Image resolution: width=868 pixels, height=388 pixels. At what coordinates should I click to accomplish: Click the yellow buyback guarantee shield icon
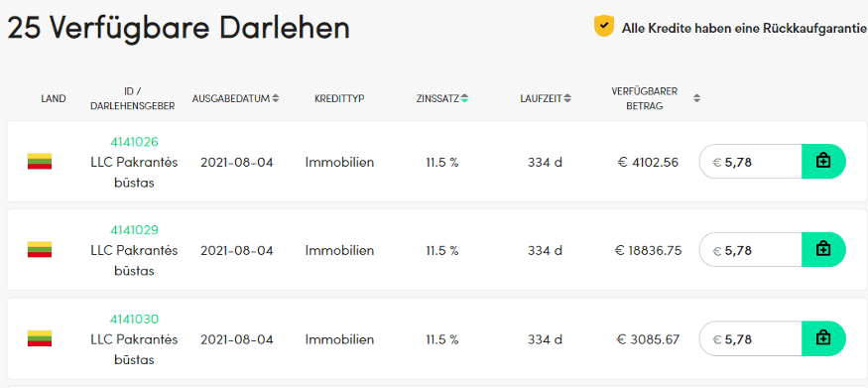click(604, 26)
